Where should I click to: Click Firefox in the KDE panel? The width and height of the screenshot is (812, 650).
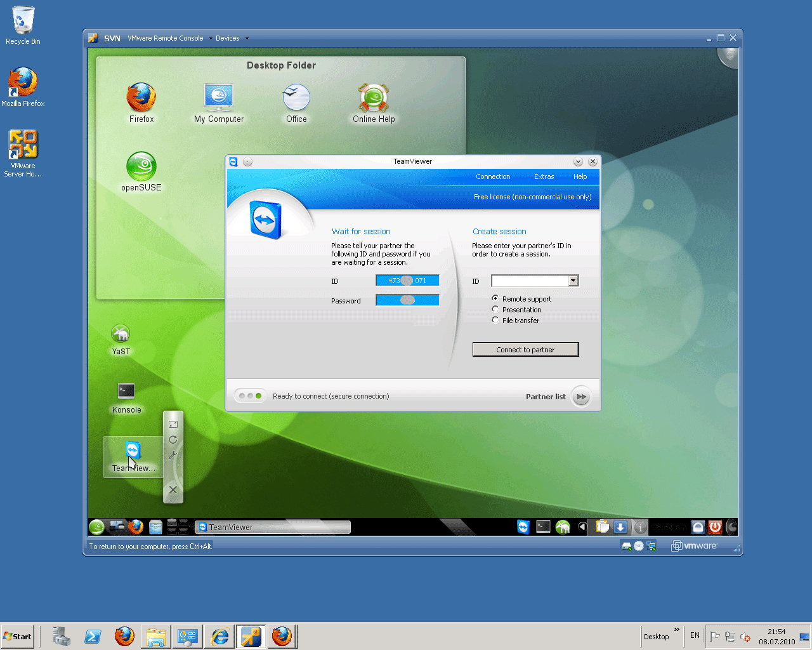pyautogui.click(x=136, y=527)
